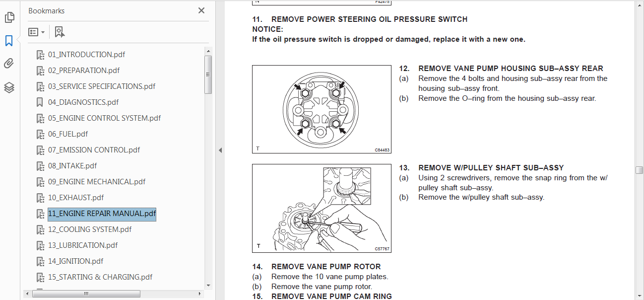Open 05_ENGINE CONTROL SYSTEM.pdf bookmark
Image resolution: width=644 pixels, height=300 pixels.
coord(105,118)
